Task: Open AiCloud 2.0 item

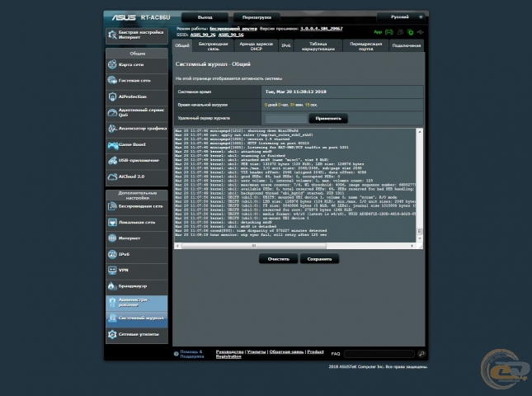Action: [x=137, y=177]
